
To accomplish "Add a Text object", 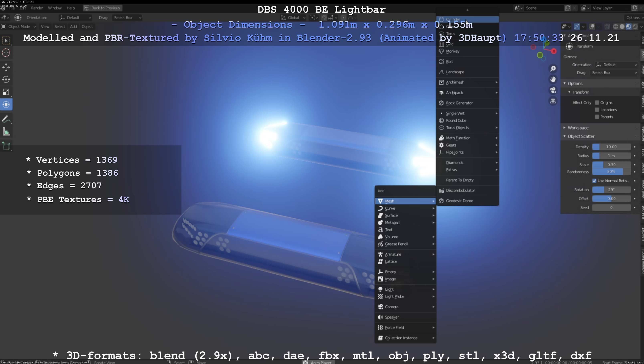I will pyautogui.click(x=405, y=230).
